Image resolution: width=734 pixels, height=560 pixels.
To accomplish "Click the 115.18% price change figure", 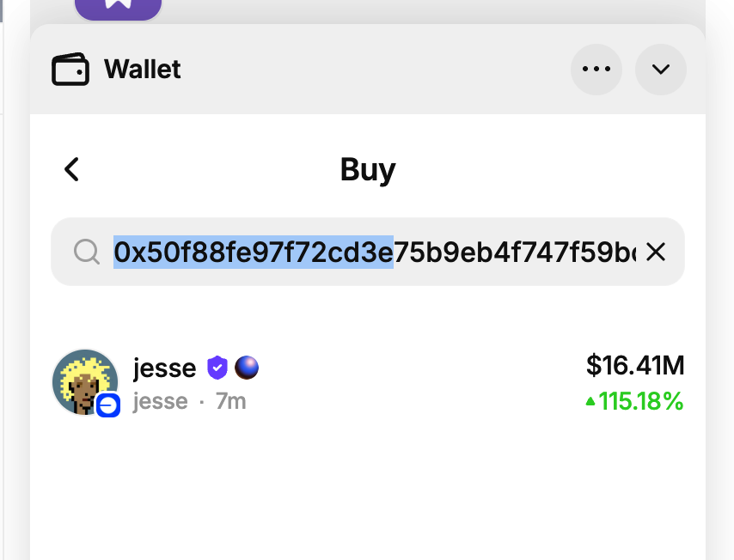I will pyautogui.click(x=641, y=401).
